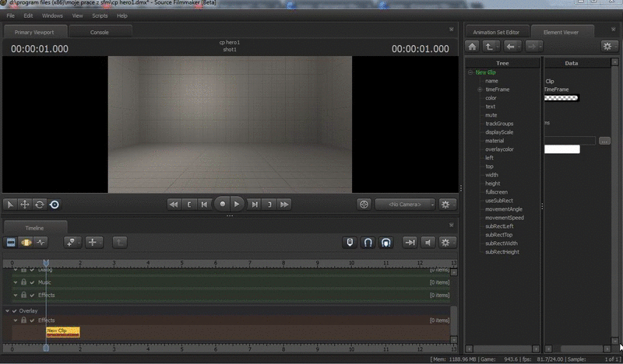Click the Record button in viewport transport
The image size is (623, 364).
coord(222,204)
